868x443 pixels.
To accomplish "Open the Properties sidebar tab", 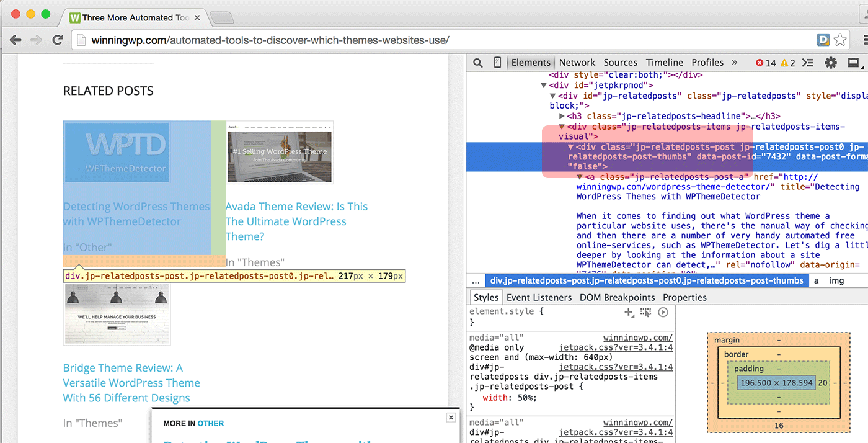I will (x=684, y=298).
